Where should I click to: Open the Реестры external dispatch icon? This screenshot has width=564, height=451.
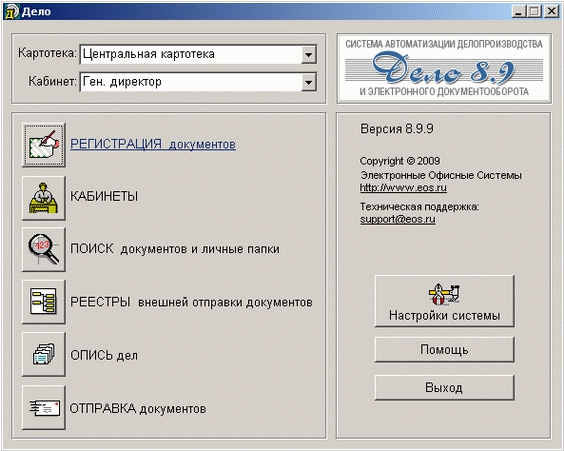(x=44, y=302)
